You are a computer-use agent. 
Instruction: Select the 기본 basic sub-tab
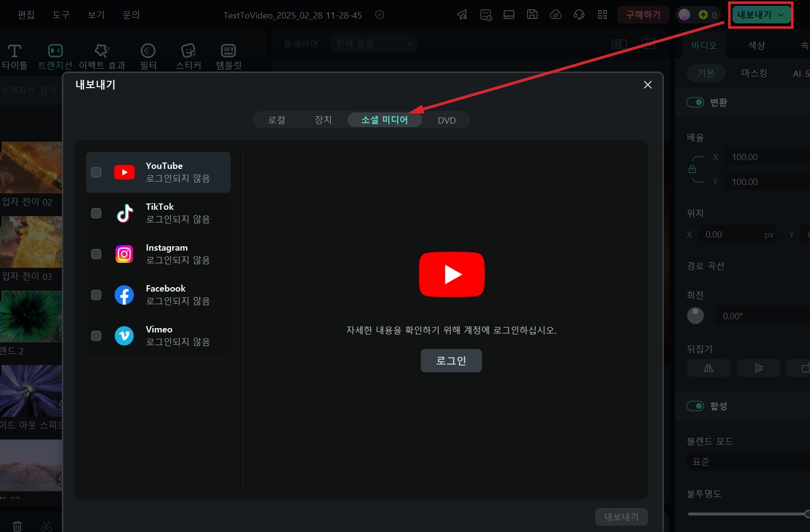706,73
